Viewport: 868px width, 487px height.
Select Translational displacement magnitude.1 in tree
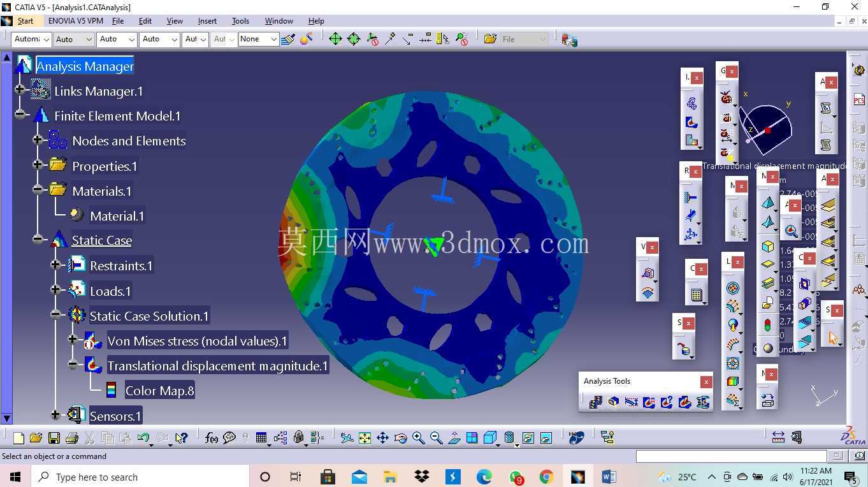217,366
